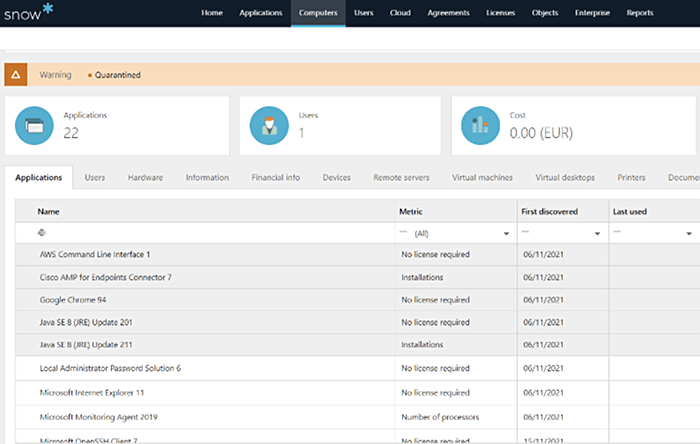The height and width of the screenshot is (444, 700).
Task: Click the Quarantined warning label
Action: coord(117,75)
